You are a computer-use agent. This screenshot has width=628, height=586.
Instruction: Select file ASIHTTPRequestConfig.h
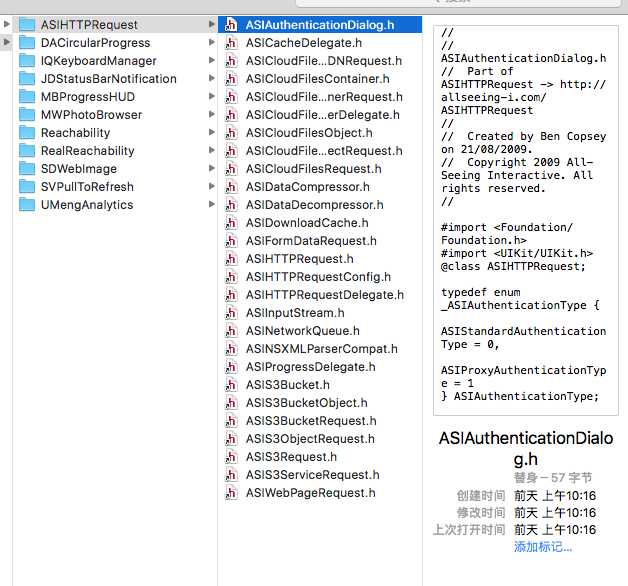pyautogui.click(x=320, y=277)
